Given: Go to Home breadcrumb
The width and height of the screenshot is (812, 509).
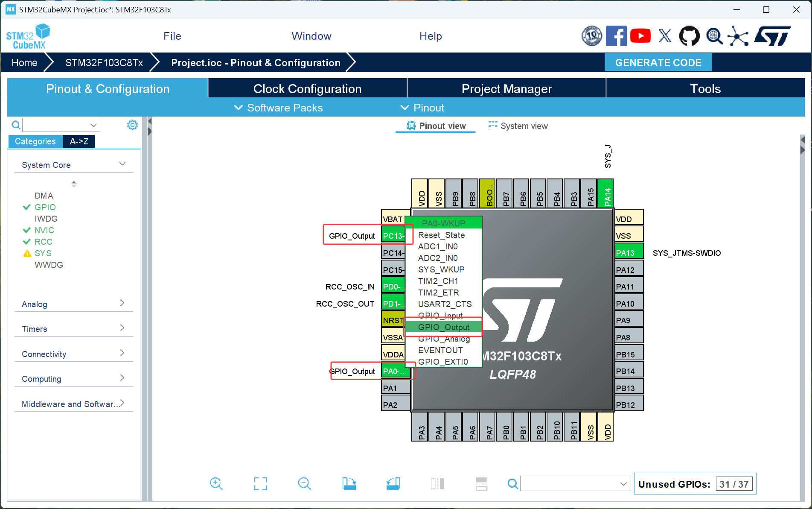Looking at the screenshot, I should [24, 63].
